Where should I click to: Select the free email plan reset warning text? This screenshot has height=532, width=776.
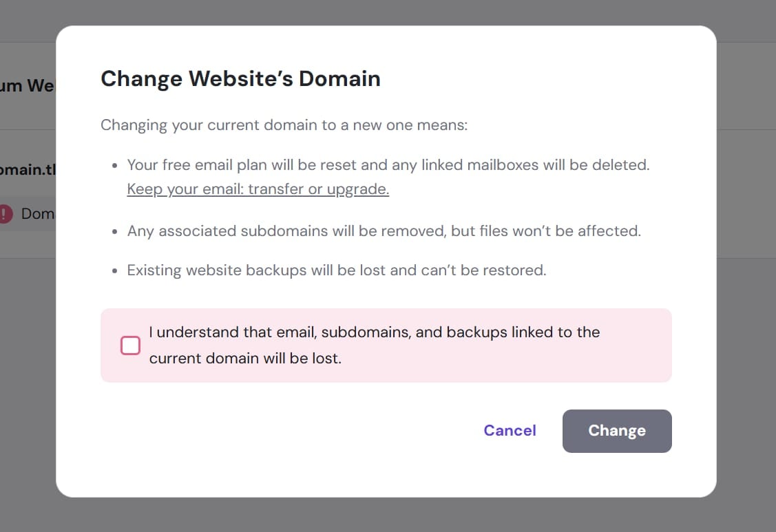[x=388, y=165]
